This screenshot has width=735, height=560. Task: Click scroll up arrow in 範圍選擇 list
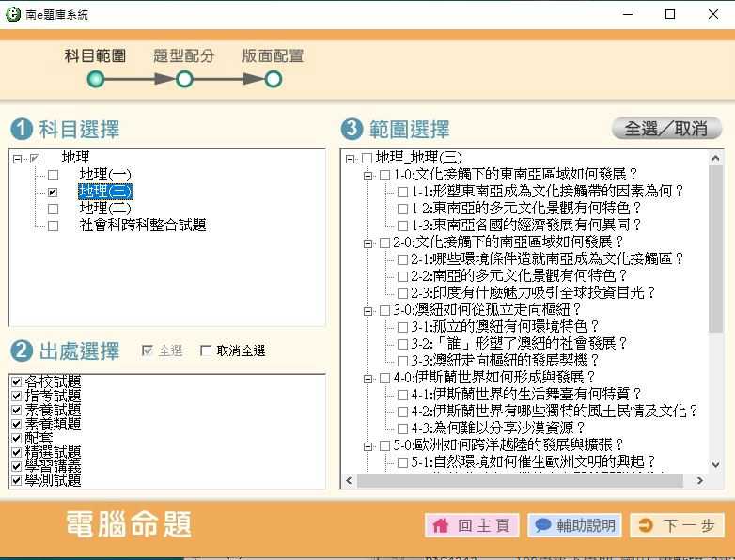click(715, 159)
